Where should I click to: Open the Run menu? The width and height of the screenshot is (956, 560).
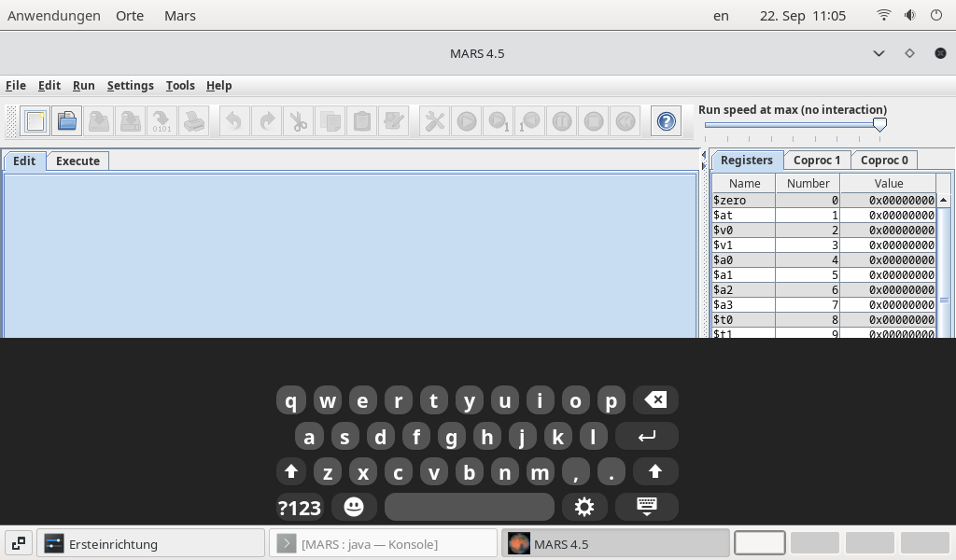(x=83, y=85)
